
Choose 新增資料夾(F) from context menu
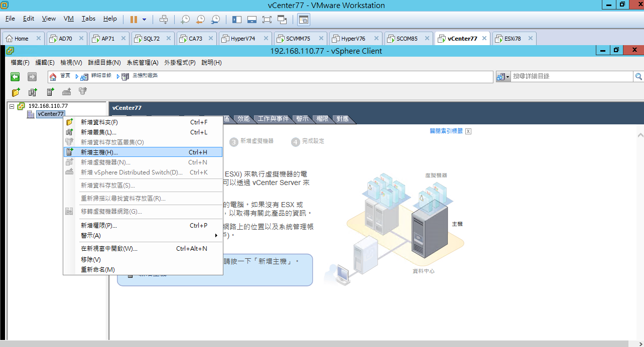tap(143, 122)
